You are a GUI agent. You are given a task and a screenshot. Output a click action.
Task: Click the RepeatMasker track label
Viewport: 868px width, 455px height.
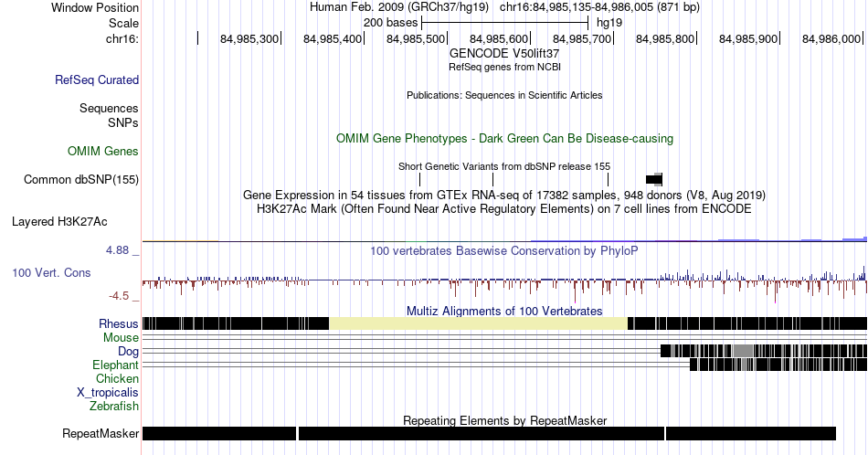[101, 433]
